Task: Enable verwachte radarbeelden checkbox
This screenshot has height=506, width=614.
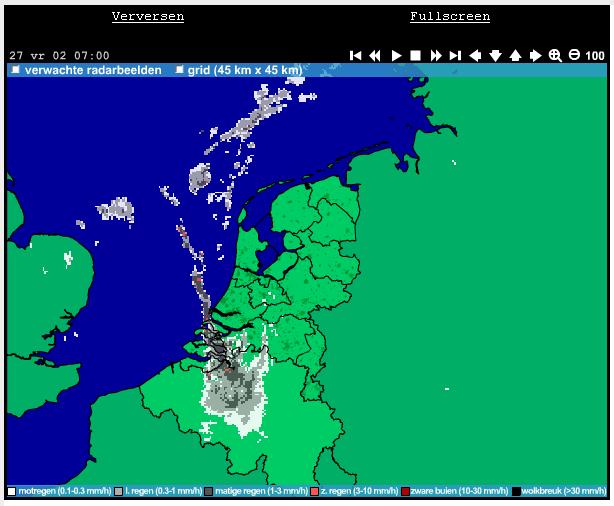Action: click(15, 70)
